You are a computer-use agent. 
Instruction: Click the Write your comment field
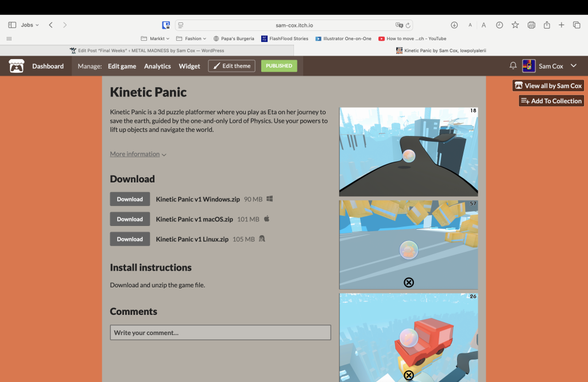(220, 333)
